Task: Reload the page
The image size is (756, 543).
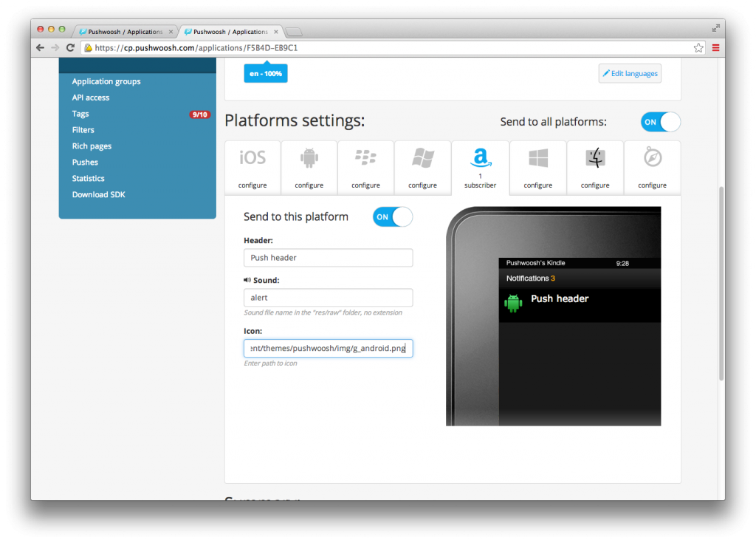Action: [x=70, y=48]
